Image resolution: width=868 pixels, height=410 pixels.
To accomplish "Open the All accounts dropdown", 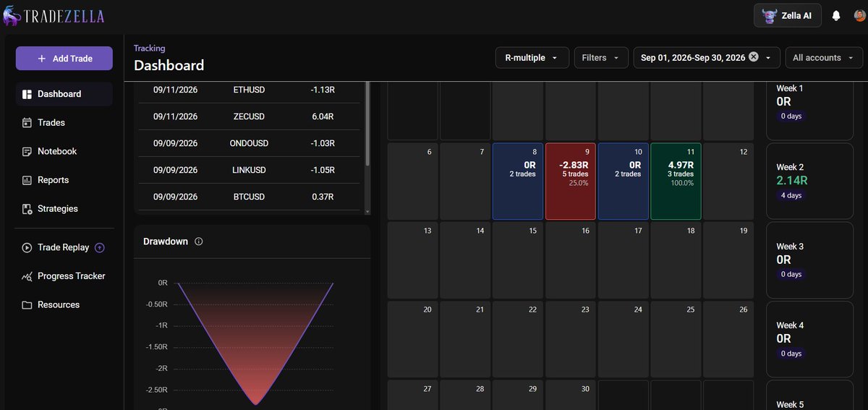I will pos(824,58).
